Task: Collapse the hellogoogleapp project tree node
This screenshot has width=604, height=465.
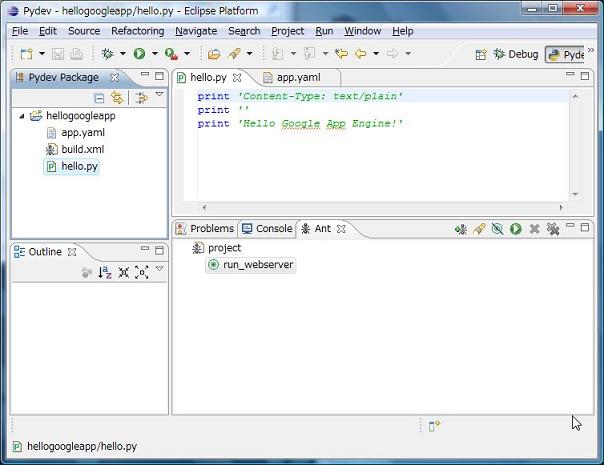Action: click(x=23, y=116)
